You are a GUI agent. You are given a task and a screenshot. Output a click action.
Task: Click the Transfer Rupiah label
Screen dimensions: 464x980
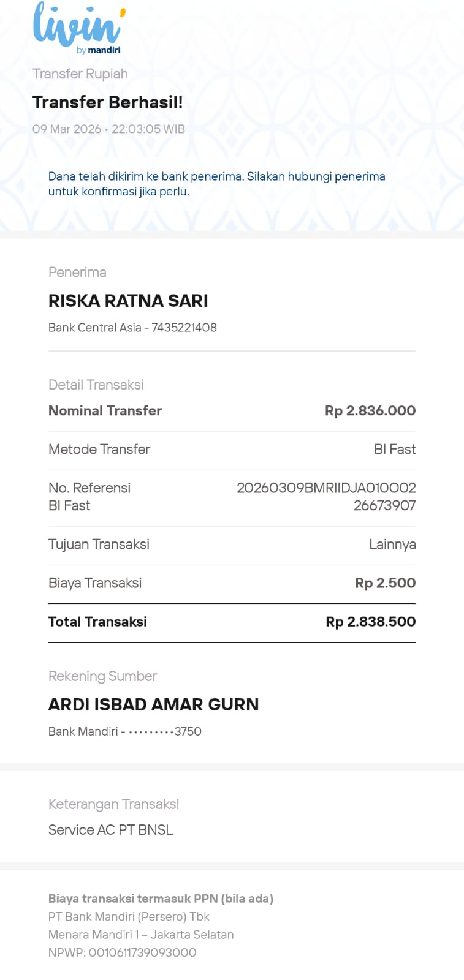tap(80, 74)
